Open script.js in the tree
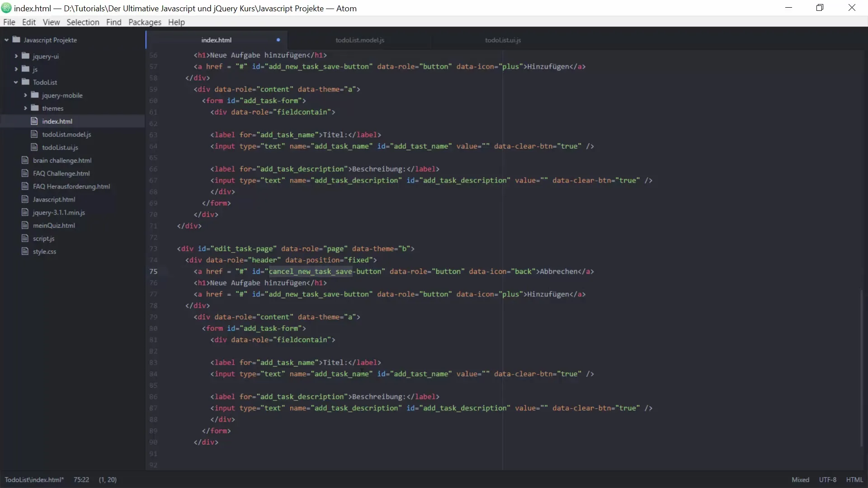 click(43, 239)
